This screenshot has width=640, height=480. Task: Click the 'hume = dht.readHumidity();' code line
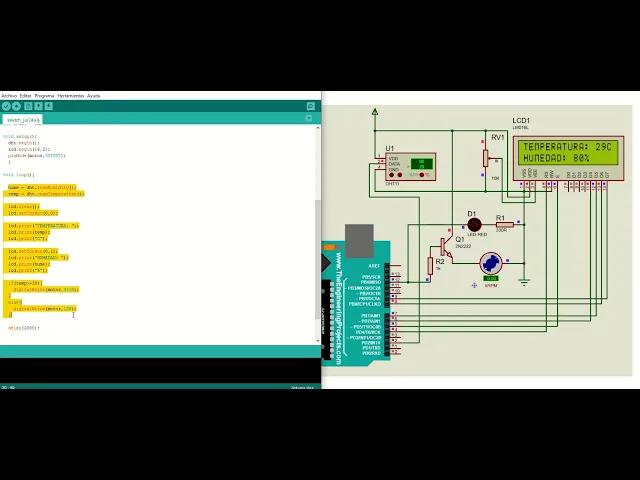pos(42,187)
